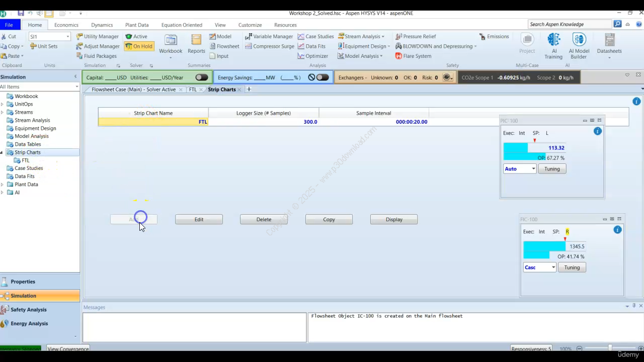The width and height of the screenshot is (644, 362).
Task: Expand the UnitOps tree node
Action: coord(2,104)
